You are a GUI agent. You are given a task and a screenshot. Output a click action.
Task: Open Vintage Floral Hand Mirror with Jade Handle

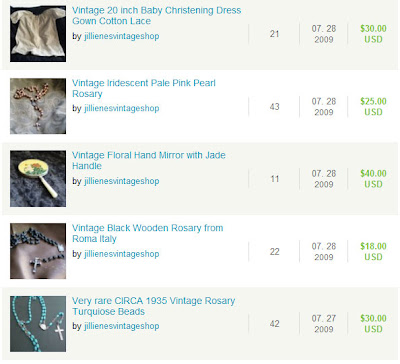point(149,161)
